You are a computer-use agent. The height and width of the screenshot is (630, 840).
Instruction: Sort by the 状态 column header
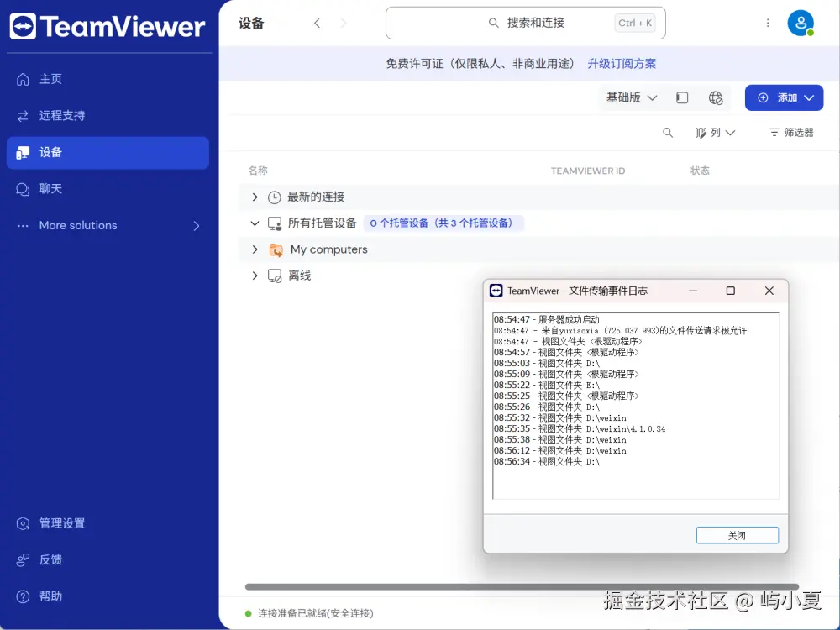(x=700, y=171)
